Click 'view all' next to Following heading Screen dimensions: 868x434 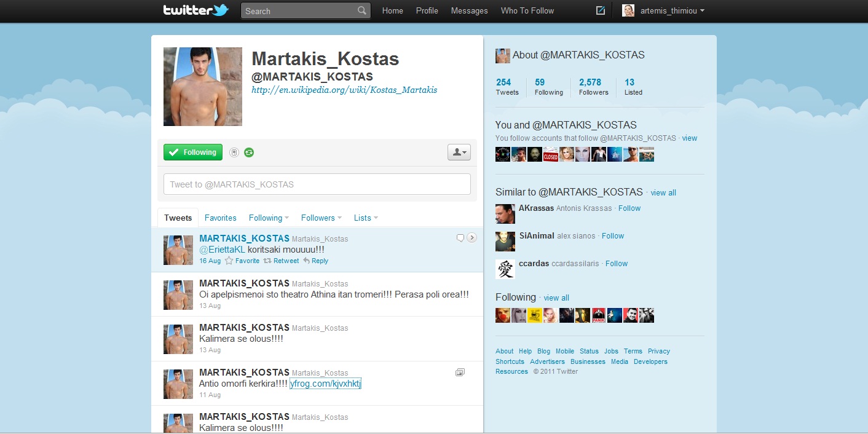[x=556, y=298]
